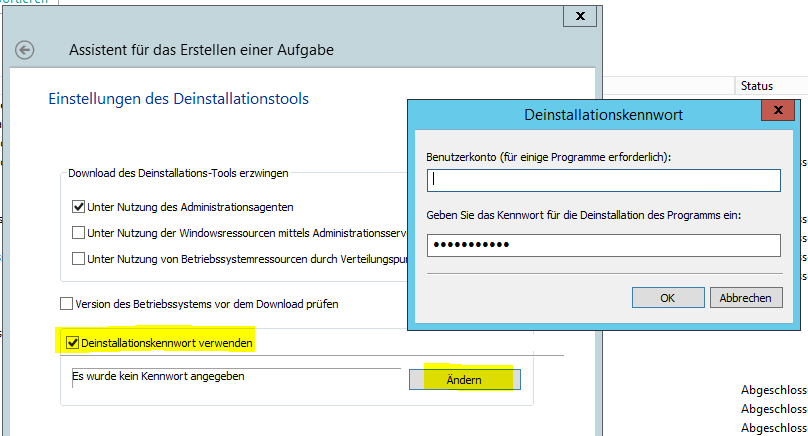Screen dimensions: 808x436
Task: Confirm the password with OK
Action: (x=667, y=298)
